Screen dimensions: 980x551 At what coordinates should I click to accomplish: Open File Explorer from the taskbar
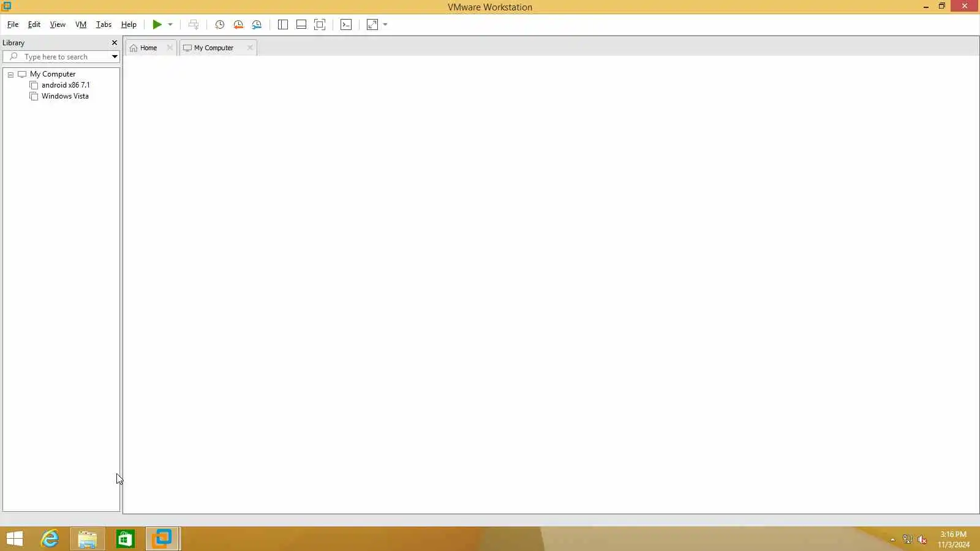[x=87, y=539]
